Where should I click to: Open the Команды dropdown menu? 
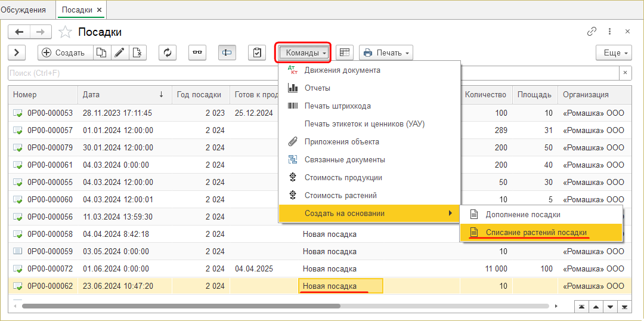(303, 53)
